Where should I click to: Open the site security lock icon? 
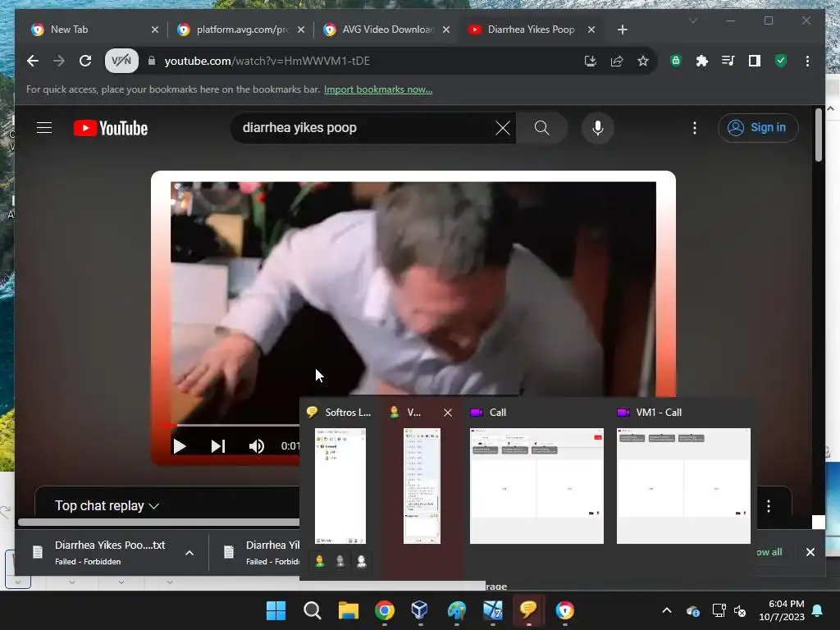152,61
